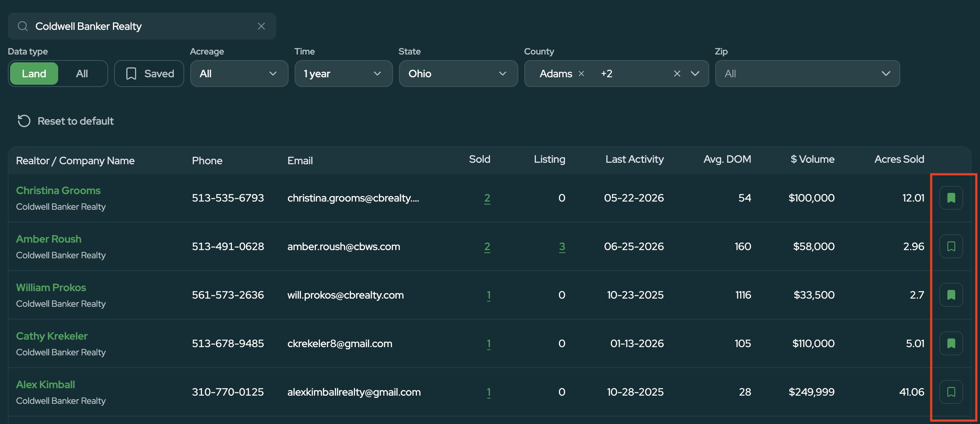Open the Zip dropdown
The width and height of the screenshot is (980, 424).
pyautogui.click(x=807, y=74)
